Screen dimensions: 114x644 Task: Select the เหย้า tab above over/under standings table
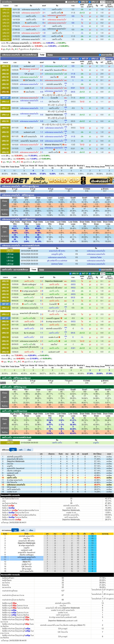point(21,450)
